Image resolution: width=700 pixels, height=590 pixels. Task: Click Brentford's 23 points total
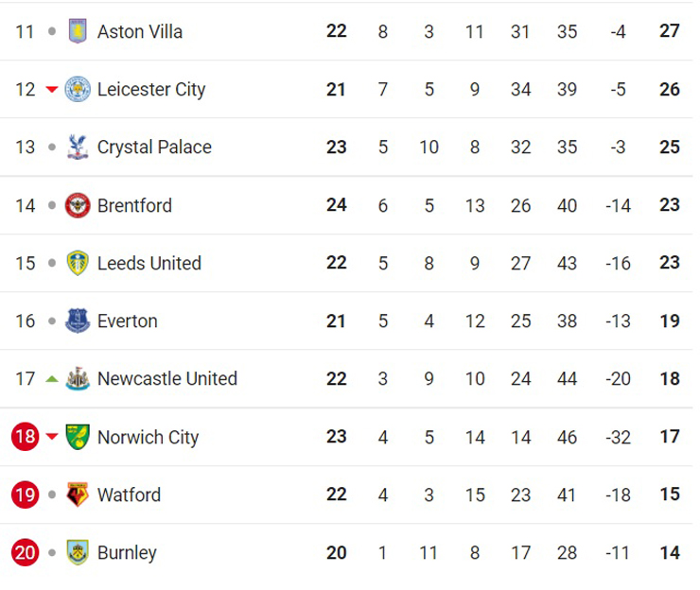click(670, 205)
